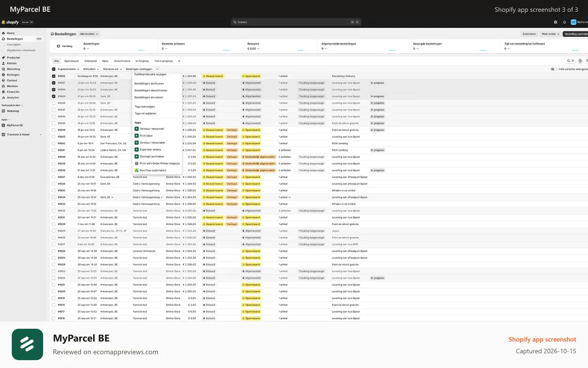Click the plus icon to add a view
The width and height of the screenshot is (588, 368).
pyautogui.click(x=179, y=61)
